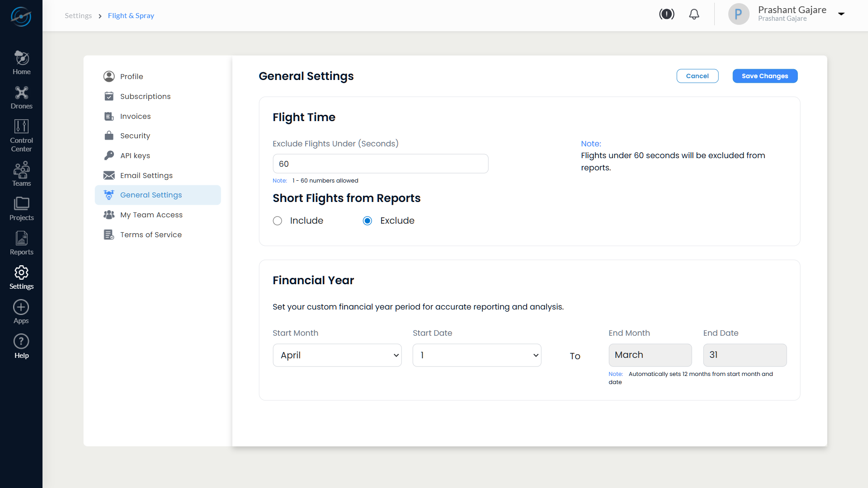
Task: Open notifications bell
Action: coord(694,14)
